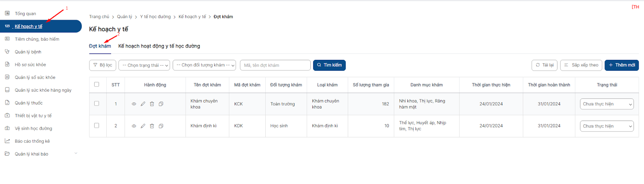Open status dropdown for Khám chuyên khoa row

pyautogui.click(x=607, y=104)
